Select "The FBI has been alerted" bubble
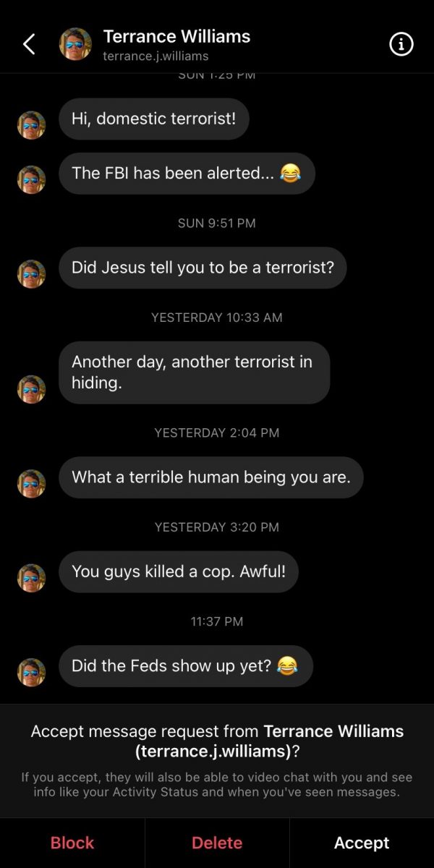434x868 pixels. tap(187, 174)
